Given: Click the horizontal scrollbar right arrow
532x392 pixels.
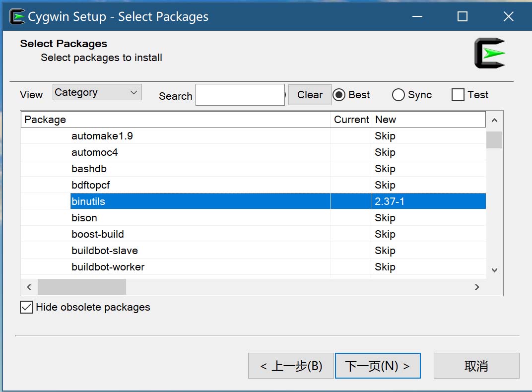Looking at the screenshot, I should [477, 287].
